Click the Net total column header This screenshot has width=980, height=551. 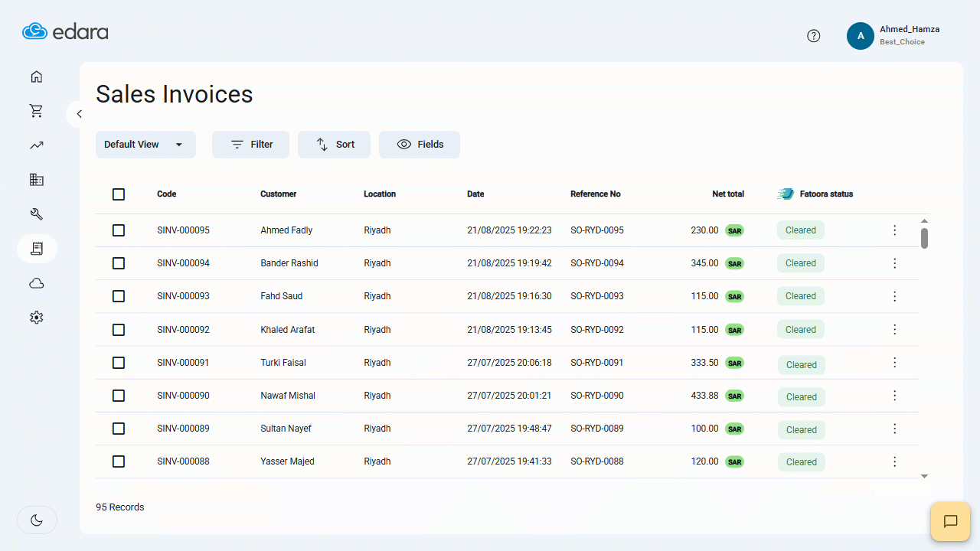(x=728, y=194)
